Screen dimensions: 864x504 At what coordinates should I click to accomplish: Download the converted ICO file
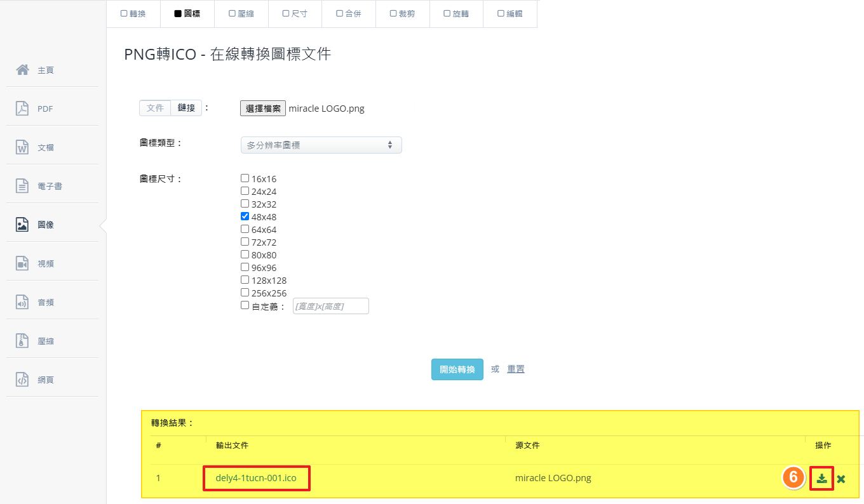point(821,479)
